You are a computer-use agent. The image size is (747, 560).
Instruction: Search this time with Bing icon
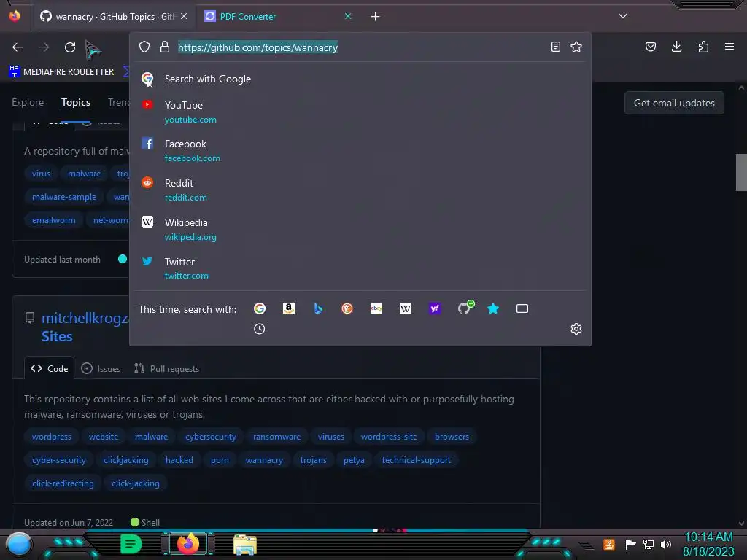click(x=318, y=308)
